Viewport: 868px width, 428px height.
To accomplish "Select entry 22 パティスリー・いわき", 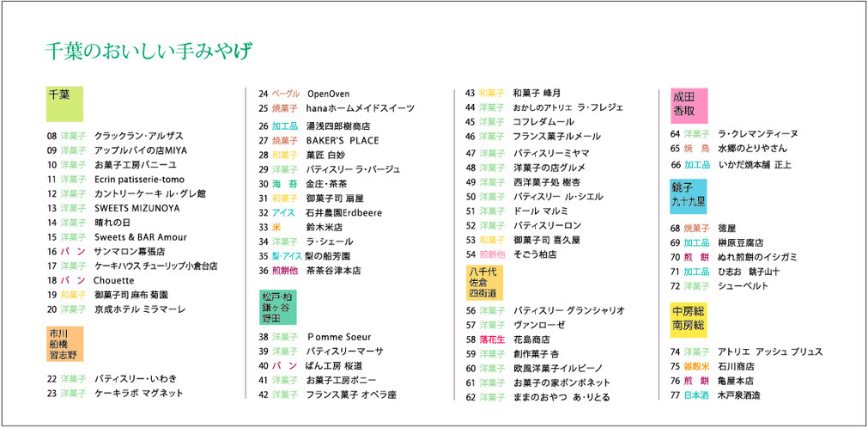I will click(112, 379).
